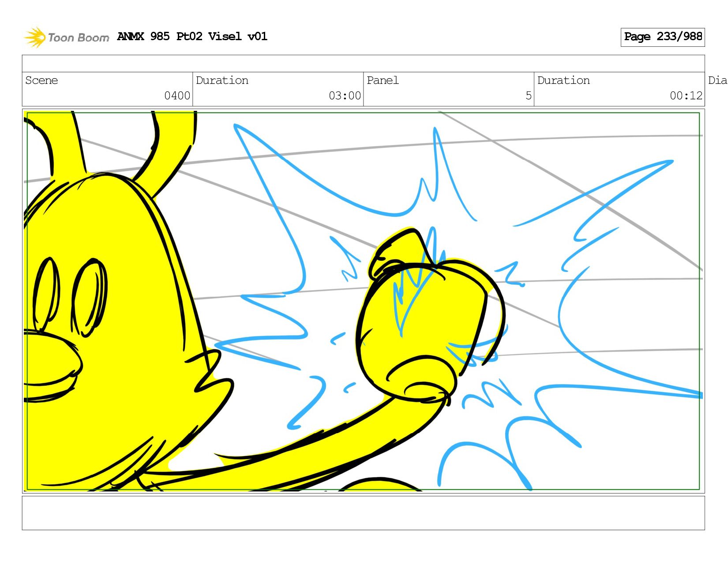
Task: Select the scene number '0400'
Action: pyautogui.click(x=177, y=96)
